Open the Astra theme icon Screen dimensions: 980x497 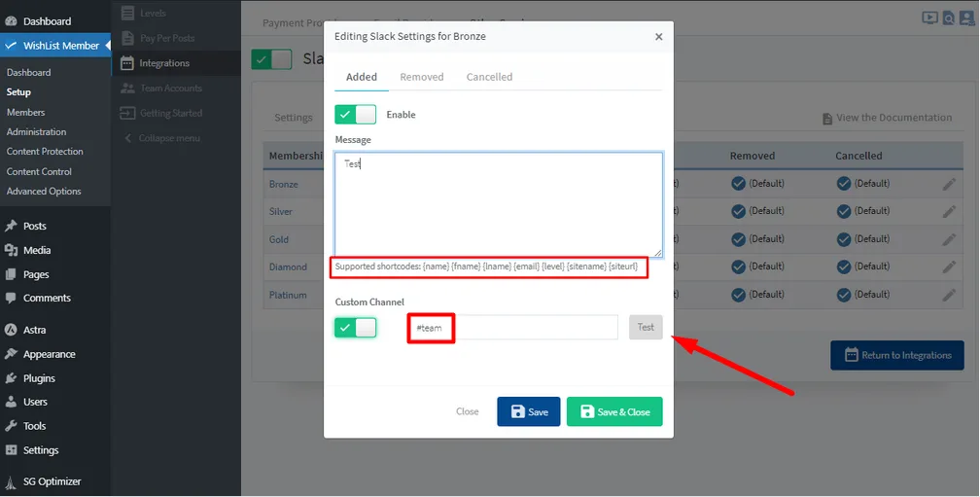pyautogui.click(x=11, y=330)
